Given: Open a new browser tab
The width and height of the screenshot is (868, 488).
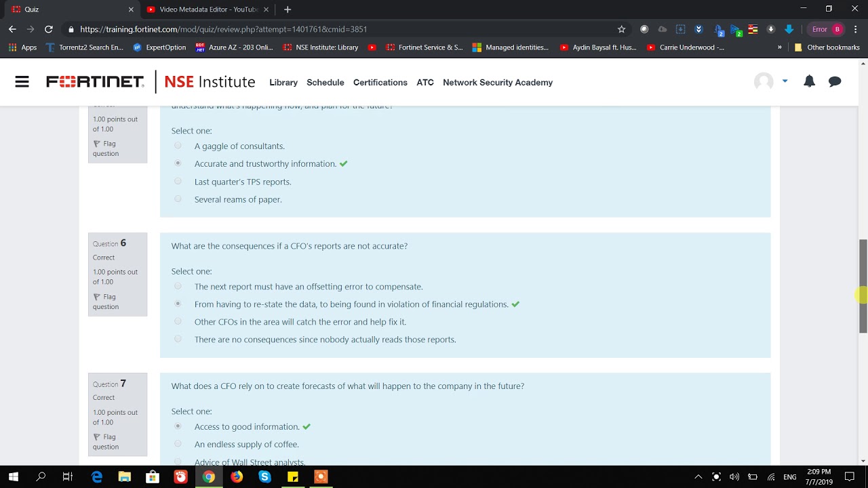Looking at the screenshot, I should (x=288, y=9).
